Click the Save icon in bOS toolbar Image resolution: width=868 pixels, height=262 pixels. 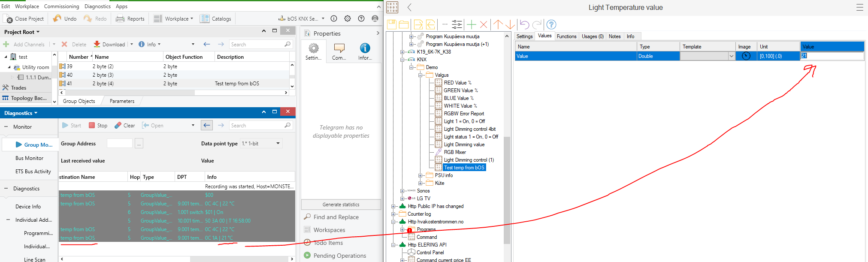(392, 24)
